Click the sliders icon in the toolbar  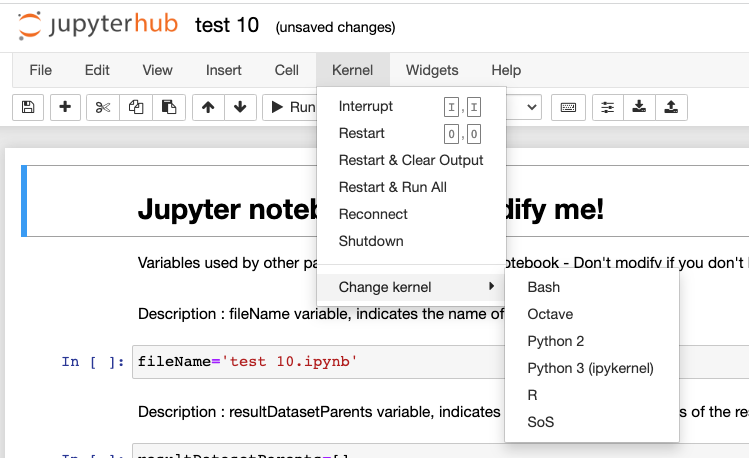(x=608, y=107)
